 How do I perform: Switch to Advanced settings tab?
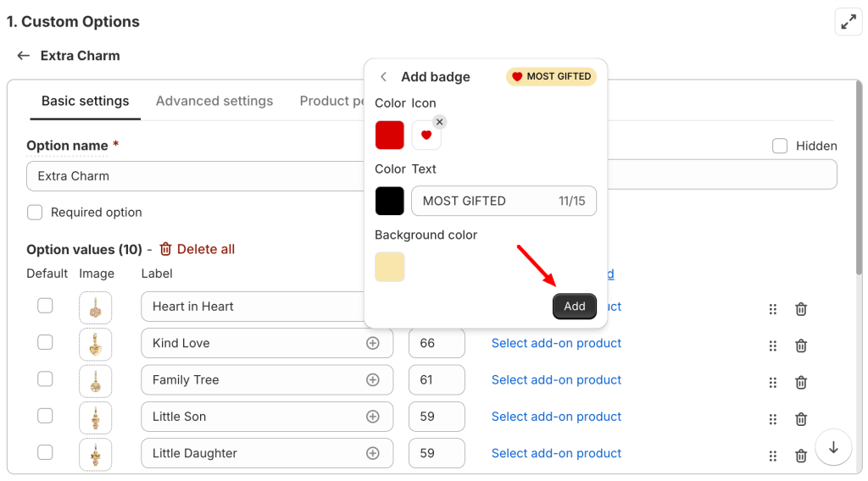214,101
